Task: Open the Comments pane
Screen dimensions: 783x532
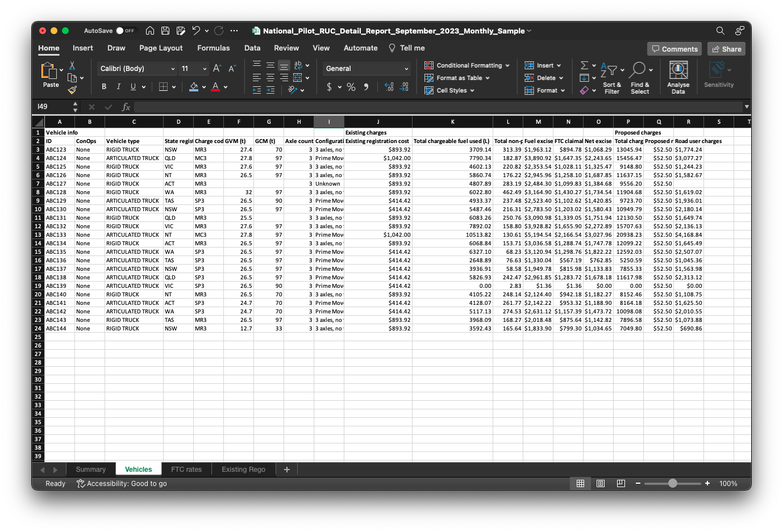Action: pos(674,49)
